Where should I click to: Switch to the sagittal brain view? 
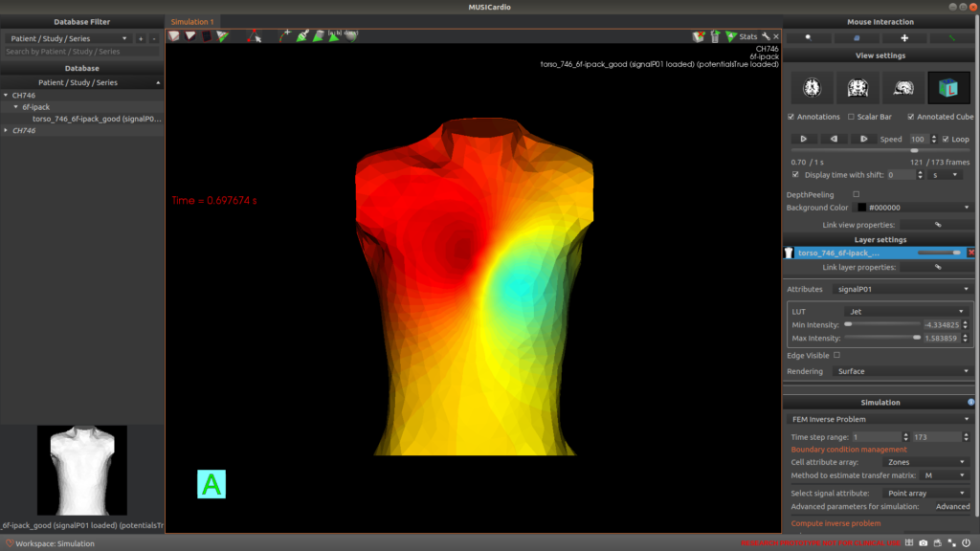[902, 88]
